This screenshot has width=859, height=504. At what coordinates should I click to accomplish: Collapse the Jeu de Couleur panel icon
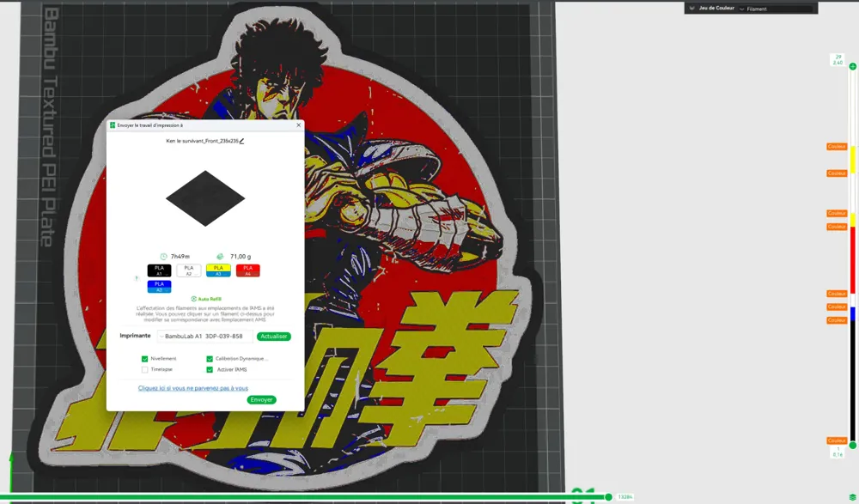pos(691,9)
